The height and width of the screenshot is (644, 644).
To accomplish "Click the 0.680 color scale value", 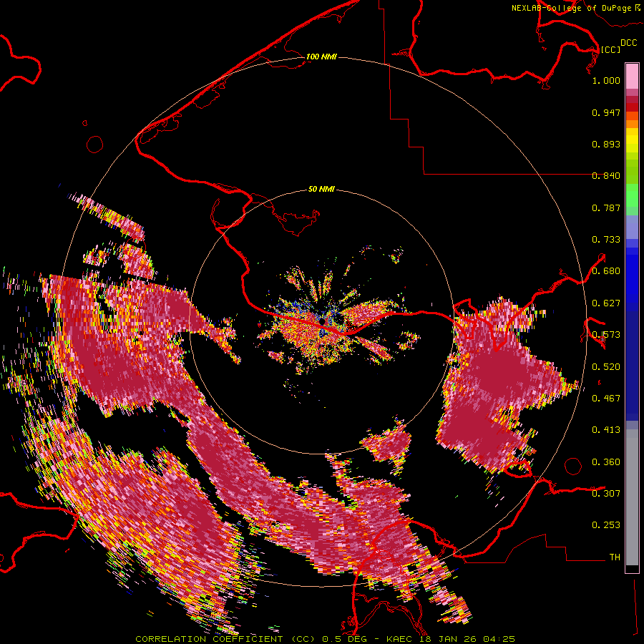I will pyautogui.click(x=606, y=271).
